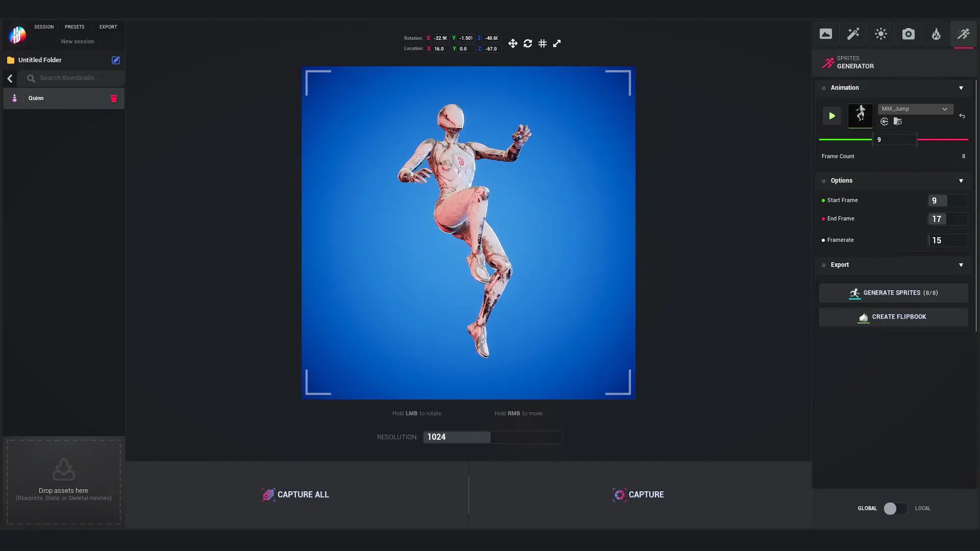Click the Frame Count value 8
980x551 pixels.
pyautogui.click(x=963, y=157)
